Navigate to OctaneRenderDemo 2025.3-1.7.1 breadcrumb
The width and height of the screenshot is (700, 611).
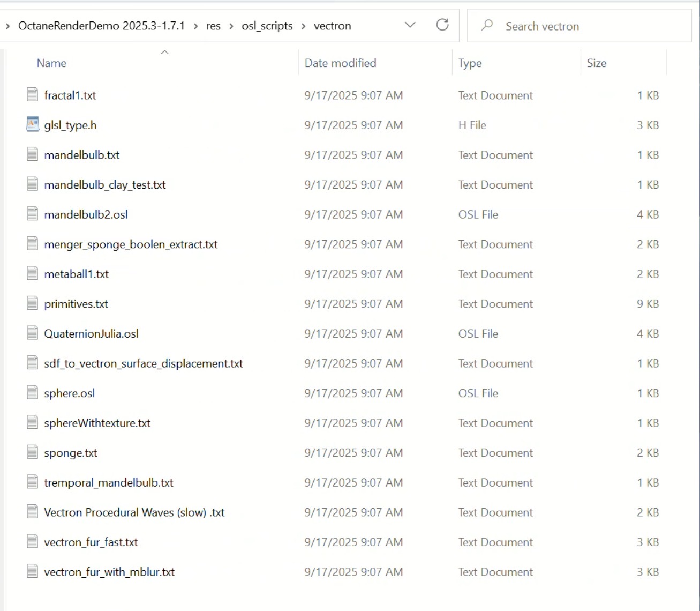pyautogui.click(x=101, y=26)
